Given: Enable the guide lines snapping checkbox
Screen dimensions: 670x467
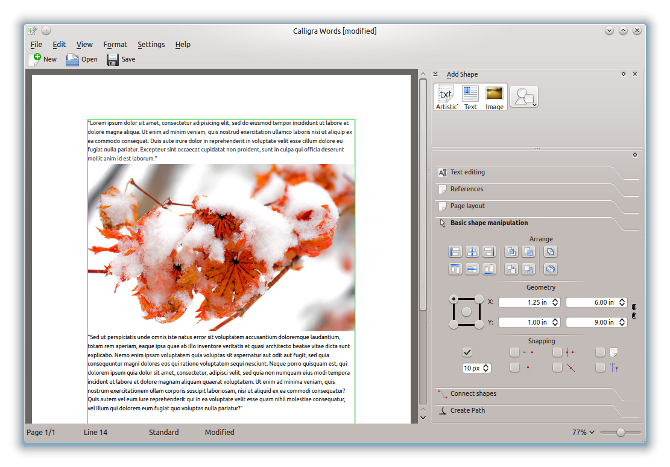Looking at the screenshot, I should pos(600,367).
